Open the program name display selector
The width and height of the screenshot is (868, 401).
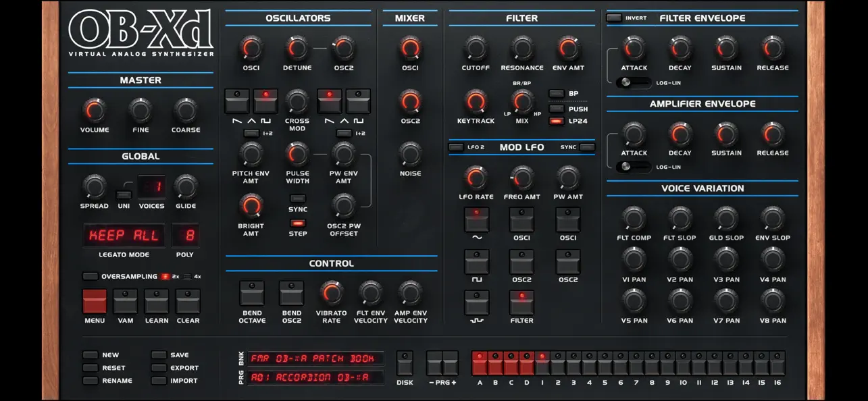316,377
